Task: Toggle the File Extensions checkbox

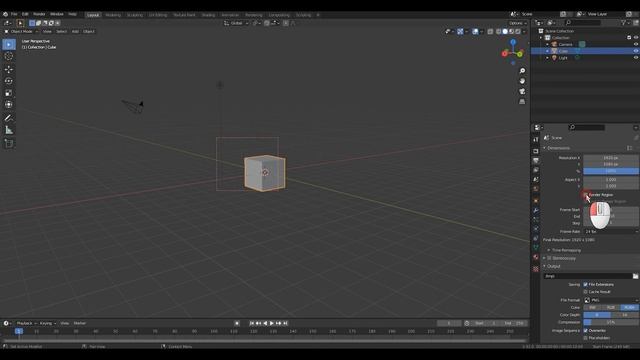Action: [585, 284]
